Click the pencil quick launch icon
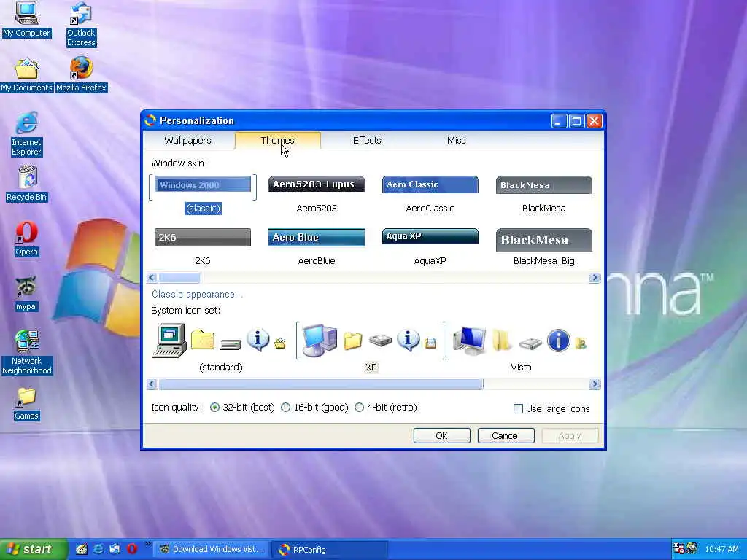 point(82,549)
